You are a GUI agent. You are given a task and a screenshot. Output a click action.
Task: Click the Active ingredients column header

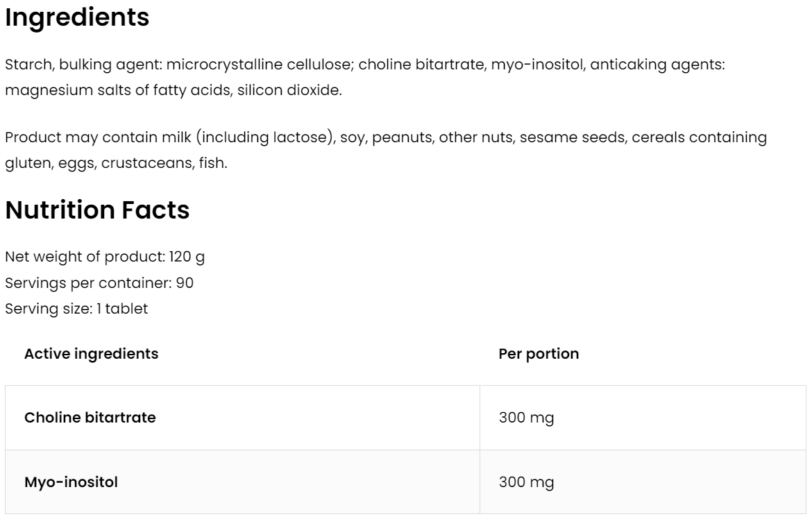pos(91,354)
